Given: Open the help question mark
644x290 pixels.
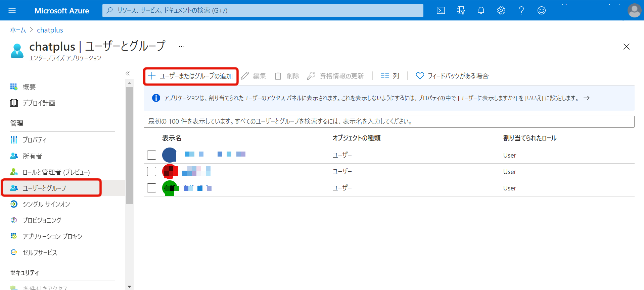Looking at the screenshot, I should [x=521, y=10].
